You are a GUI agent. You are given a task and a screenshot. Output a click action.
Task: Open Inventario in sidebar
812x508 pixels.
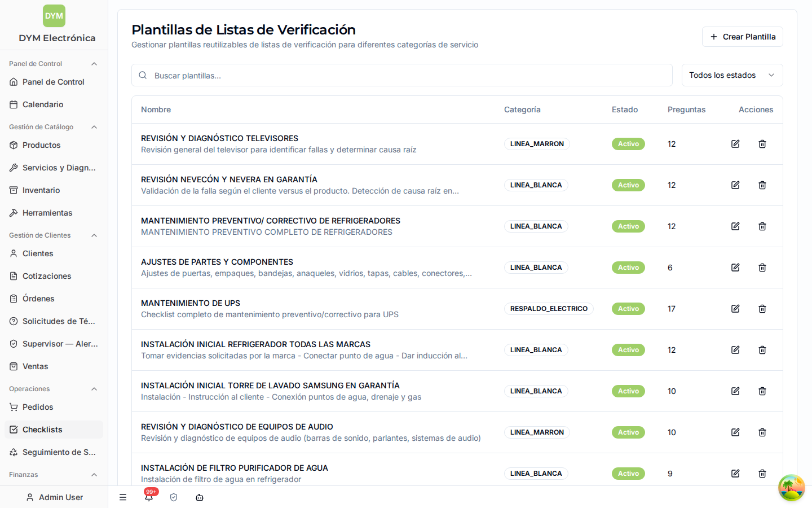(x=54, y=190)
